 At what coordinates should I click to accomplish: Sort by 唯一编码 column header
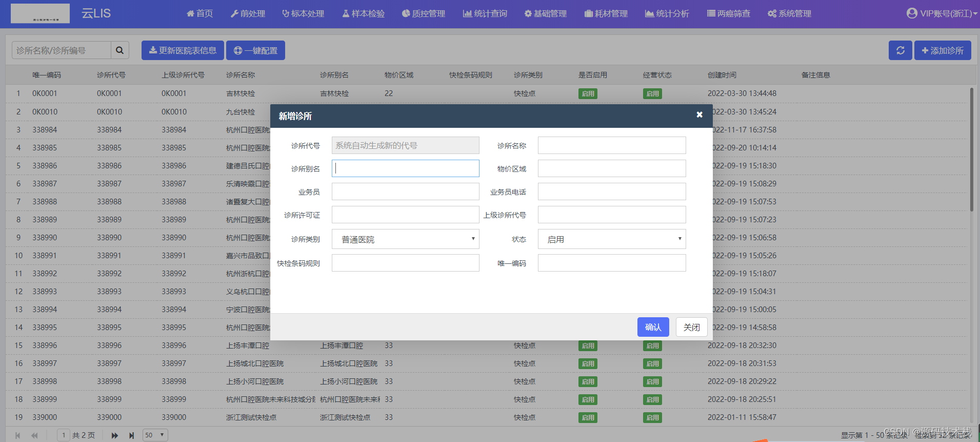[47, 75]
